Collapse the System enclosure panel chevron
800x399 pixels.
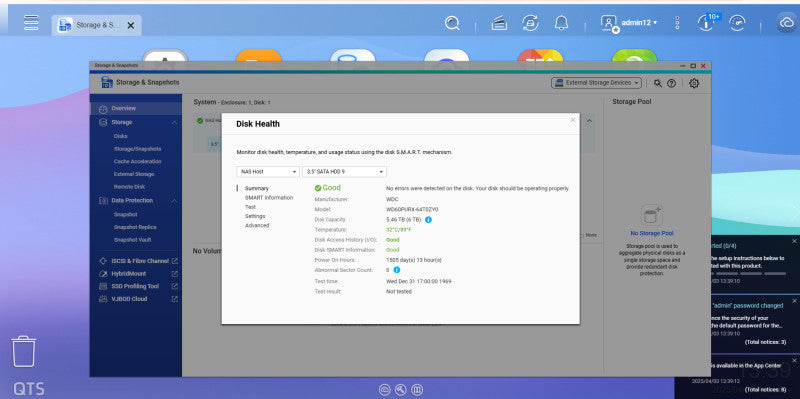pyautogui.click(x=589, y=121)
